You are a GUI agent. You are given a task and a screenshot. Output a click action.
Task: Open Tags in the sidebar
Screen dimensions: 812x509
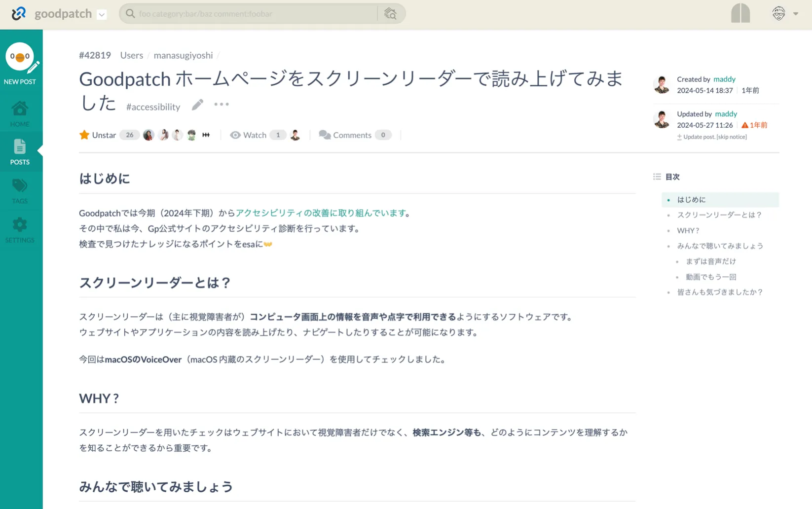coord(20,191)
